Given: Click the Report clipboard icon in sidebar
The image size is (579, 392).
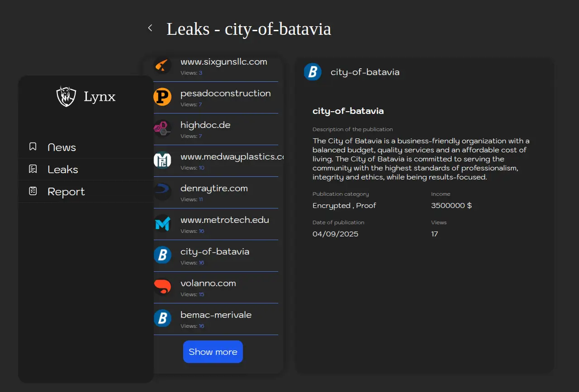Looking at the screenshot, I should pyautogui.click(x=33, y=191).
